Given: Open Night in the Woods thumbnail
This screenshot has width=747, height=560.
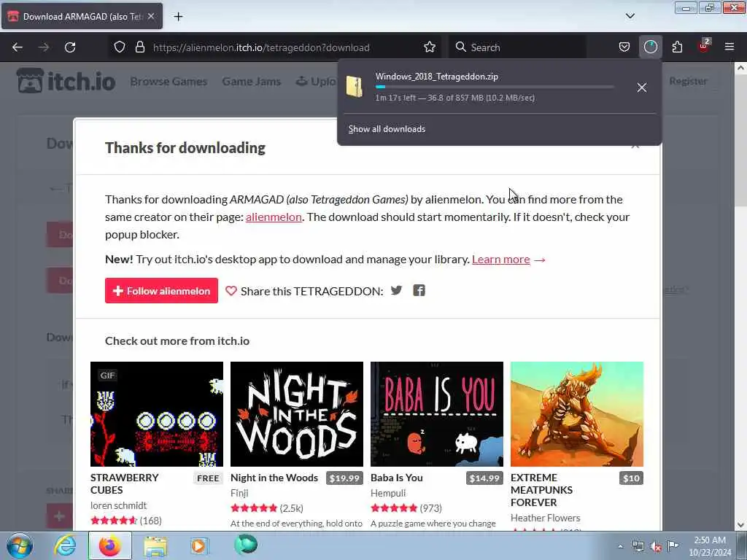Looking at the screenshot, I should click(x=297, y=414).
